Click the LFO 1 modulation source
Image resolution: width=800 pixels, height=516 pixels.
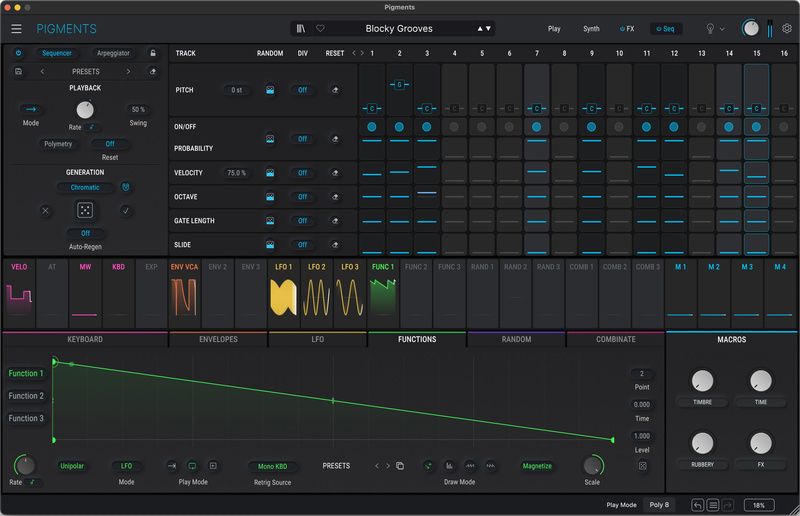coord(284,294)
